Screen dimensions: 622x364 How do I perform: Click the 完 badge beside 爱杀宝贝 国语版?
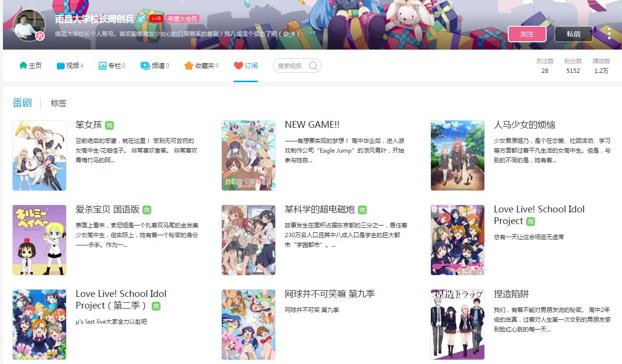tap(147, 210)
